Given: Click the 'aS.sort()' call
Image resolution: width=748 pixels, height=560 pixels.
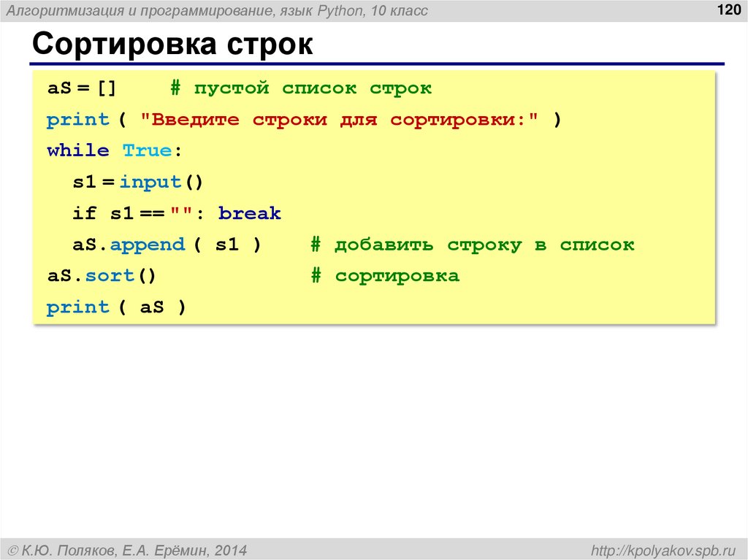Looking at the screenshot, I should coord(102,276).
